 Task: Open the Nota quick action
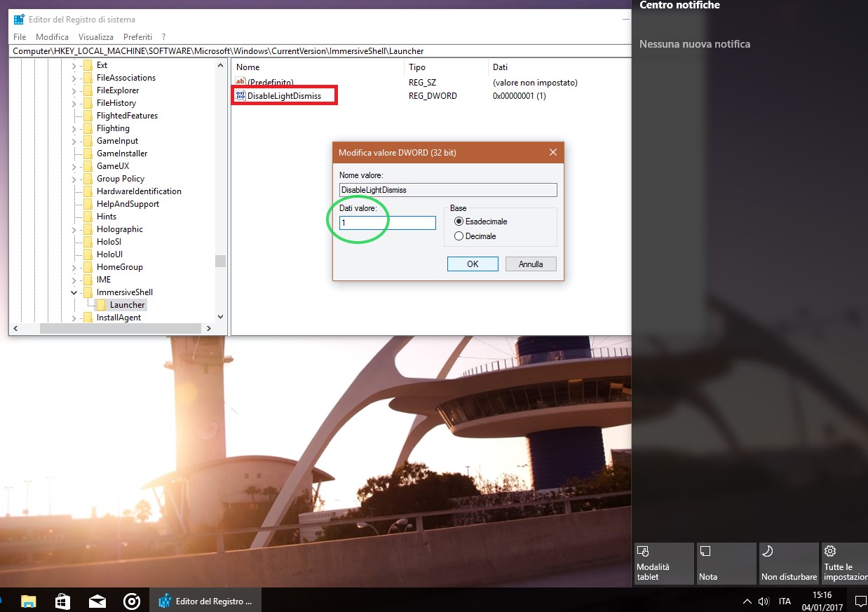pos(726,563)
